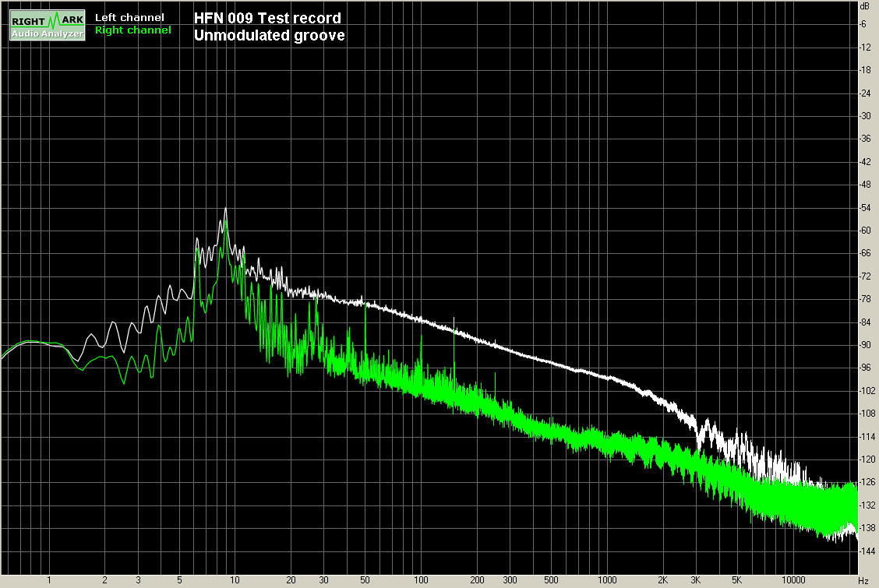The height and width of the screenshot is (588, 879).
Task: Click the -84 dB axis label
Action: point(865,322)
